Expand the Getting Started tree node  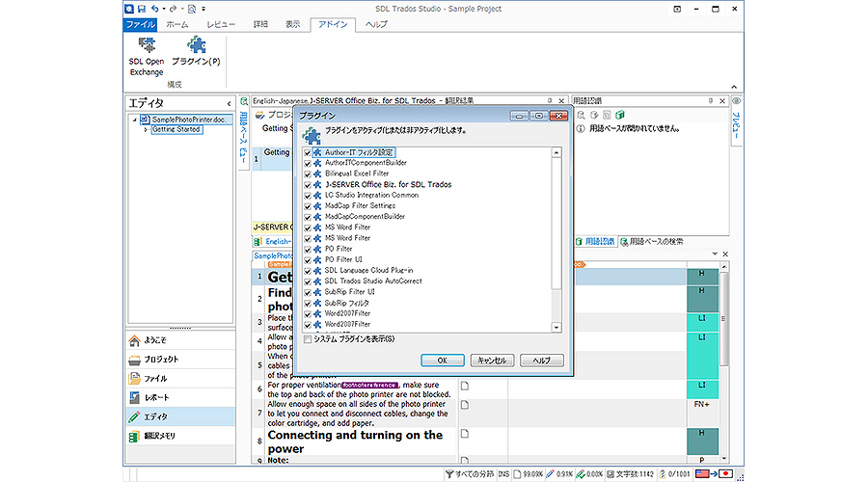146,129
